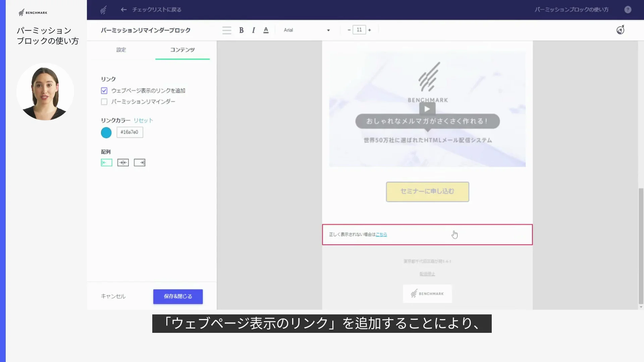Click the back arrow to the checklist
The width and height of the screenshot is (644, 362).
pyautogui.click(x=124, y=10)
